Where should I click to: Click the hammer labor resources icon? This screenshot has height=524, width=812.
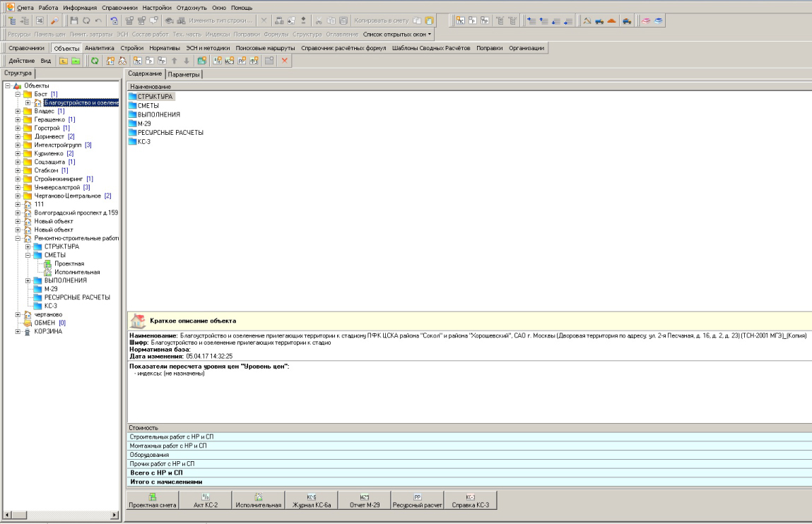click(x=587, y=20)
